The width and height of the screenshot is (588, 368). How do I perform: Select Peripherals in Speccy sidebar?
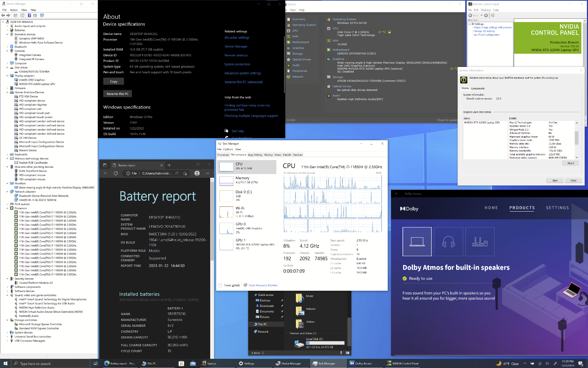[x=300, y=71]
